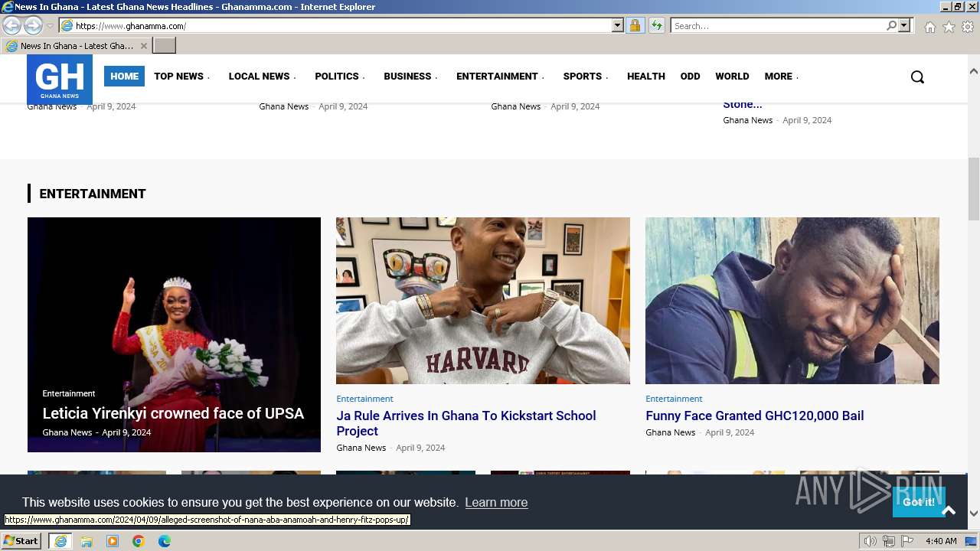Click the scrollbar down arrow
Image resolution: width=980 pixels, height=551 pixels.
point(973,514)
